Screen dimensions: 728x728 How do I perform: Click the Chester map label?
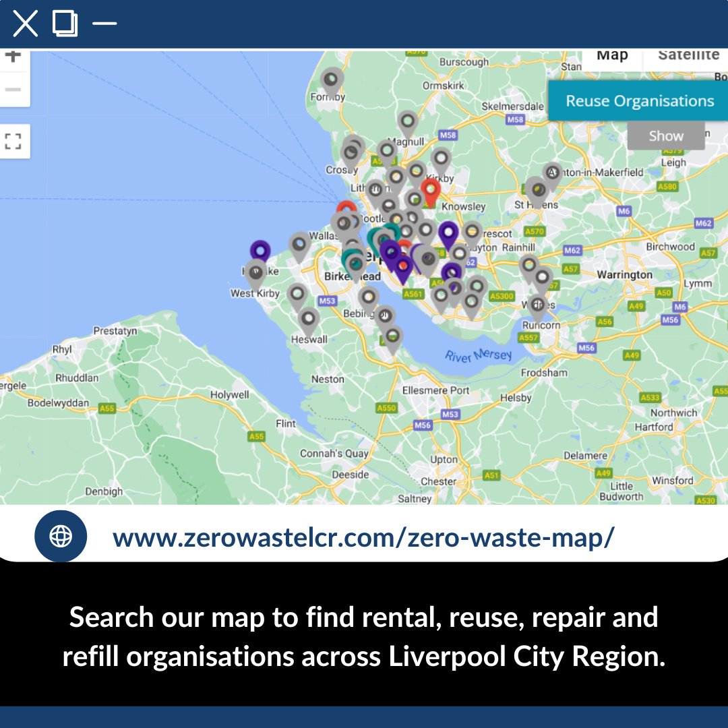coord(438,481)
